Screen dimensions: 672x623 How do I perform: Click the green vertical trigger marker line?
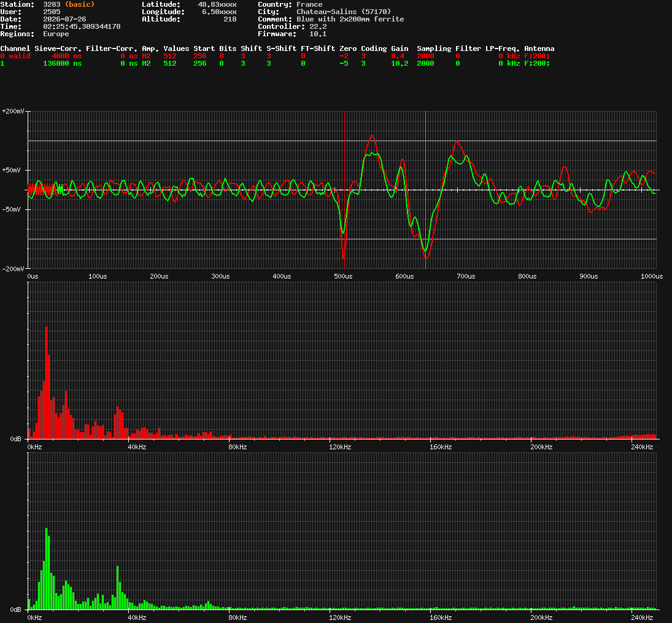click(425, 190)
